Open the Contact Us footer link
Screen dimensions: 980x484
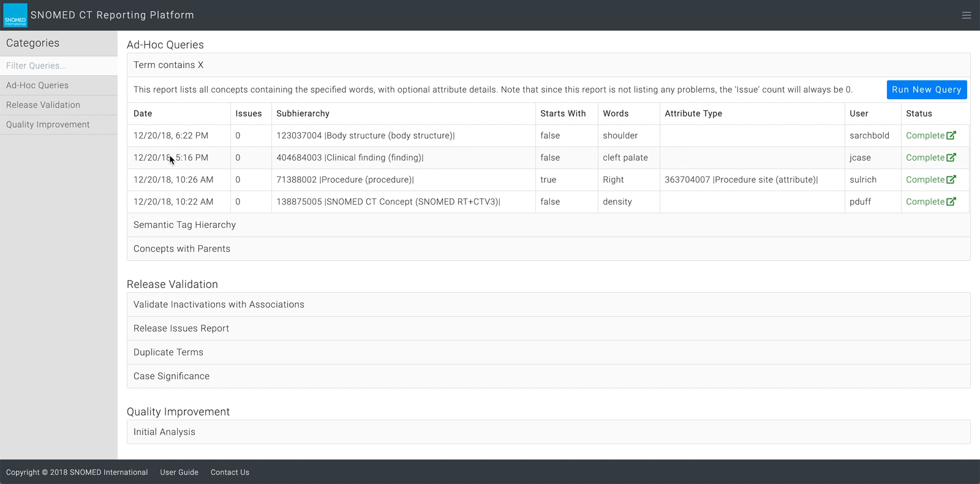(230, 472)
